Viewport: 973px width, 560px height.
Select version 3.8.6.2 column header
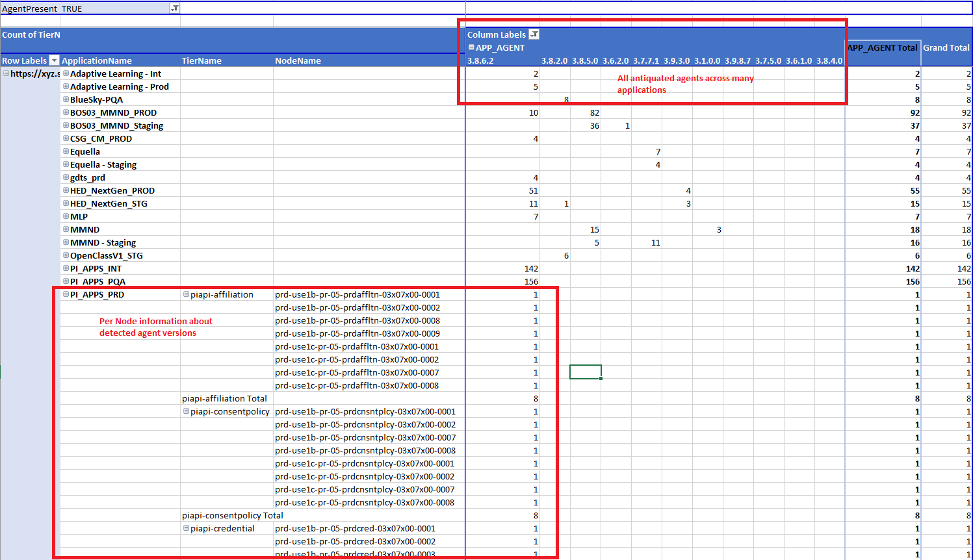pyautogui.click(x=480, y=60)
